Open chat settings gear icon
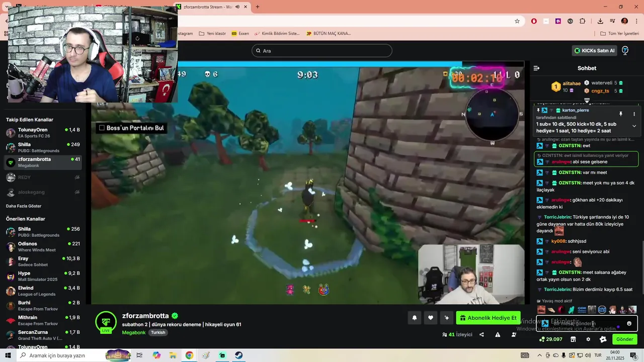Screen dimensions: 644x362 click(588, 339)
